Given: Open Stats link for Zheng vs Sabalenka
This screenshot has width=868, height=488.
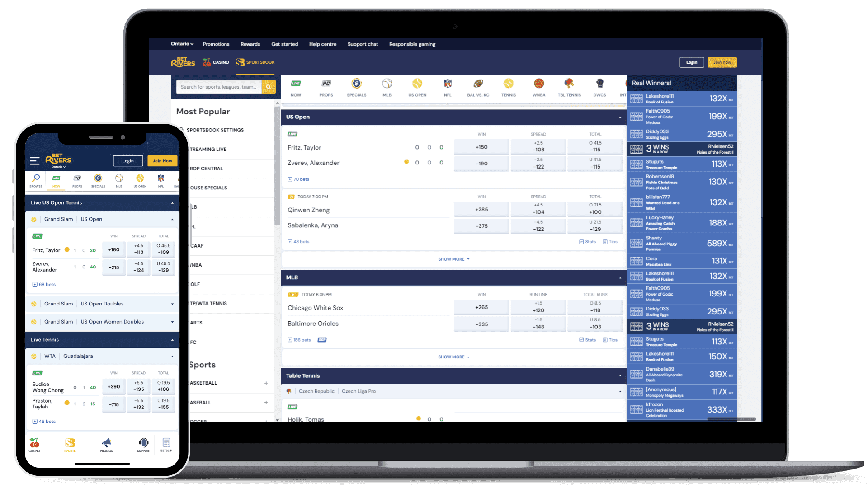Looking at the screenshot, I should point(588,242).
